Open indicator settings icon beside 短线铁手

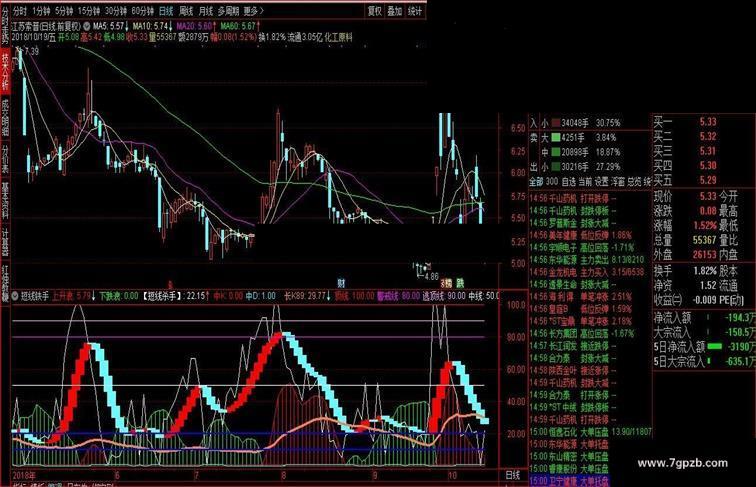tap(15, 296)
